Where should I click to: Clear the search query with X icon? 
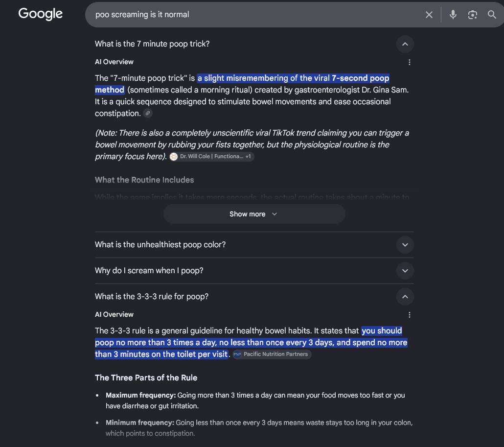[429, 15]
